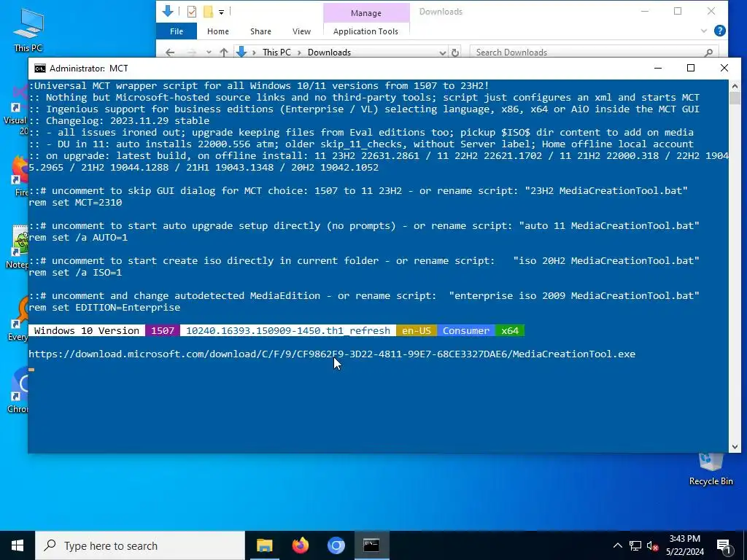
Task: Click This PC in the address bar
Action: tap(276, 52)
